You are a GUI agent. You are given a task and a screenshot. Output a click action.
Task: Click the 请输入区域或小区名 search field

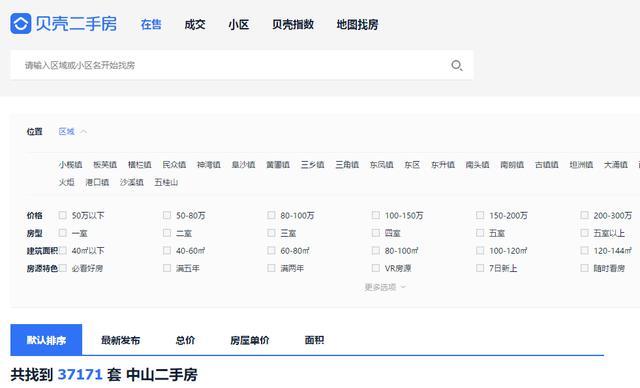click(x=242, y=65)
